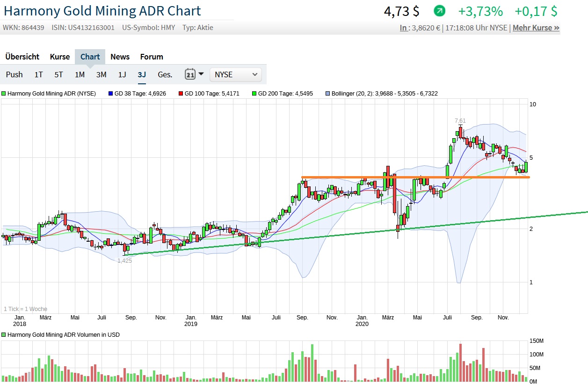Click the green share/upward arrow icon beside price
The width and height of the screenshot is (588, 385).
pos(440,10)
